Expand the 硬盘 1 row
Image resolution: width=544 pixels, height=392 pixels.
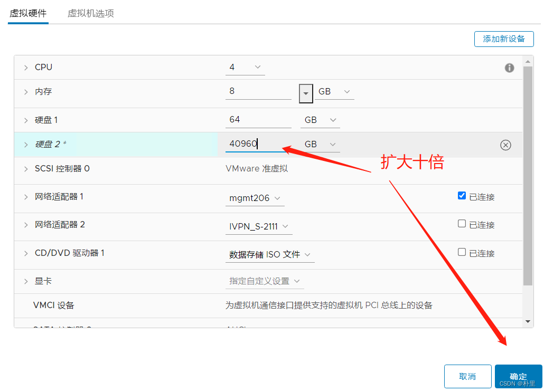[26, 120]
